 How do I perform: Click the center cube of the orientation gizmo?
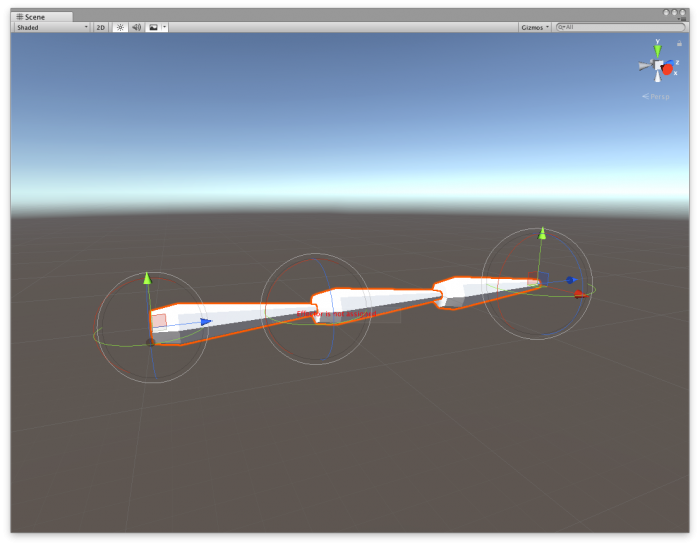[657, 66]
